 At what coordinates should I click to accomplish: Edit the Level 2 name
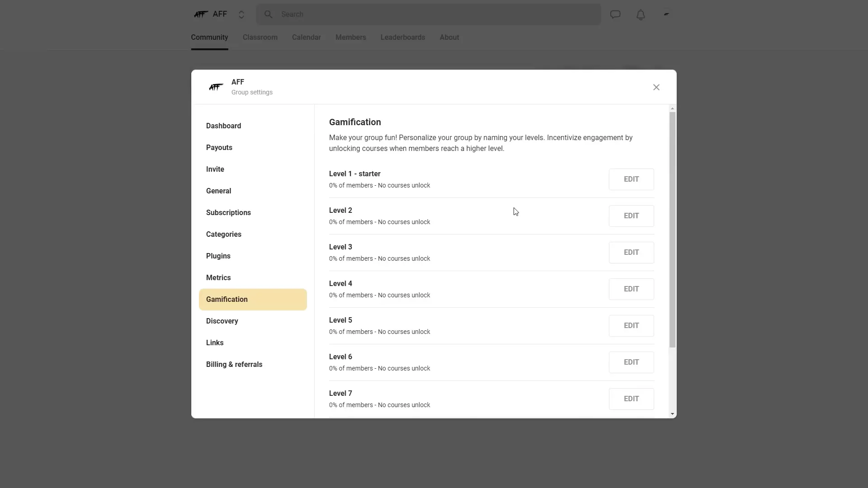631,216
